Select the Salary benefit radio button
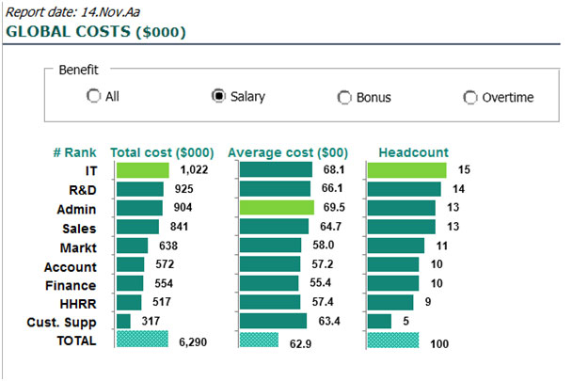This screenshot has width=588, height=381. 218,96
